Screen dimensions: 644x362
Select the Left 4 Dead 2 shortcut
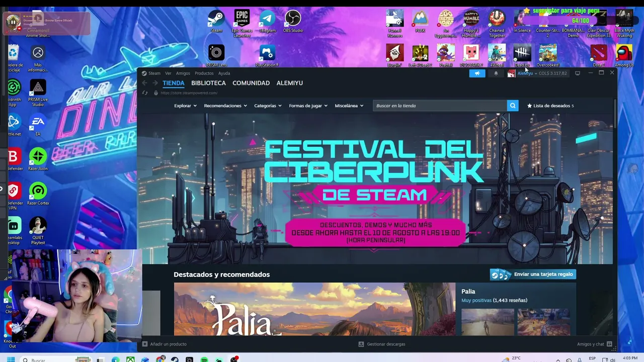tap(420, 55)
